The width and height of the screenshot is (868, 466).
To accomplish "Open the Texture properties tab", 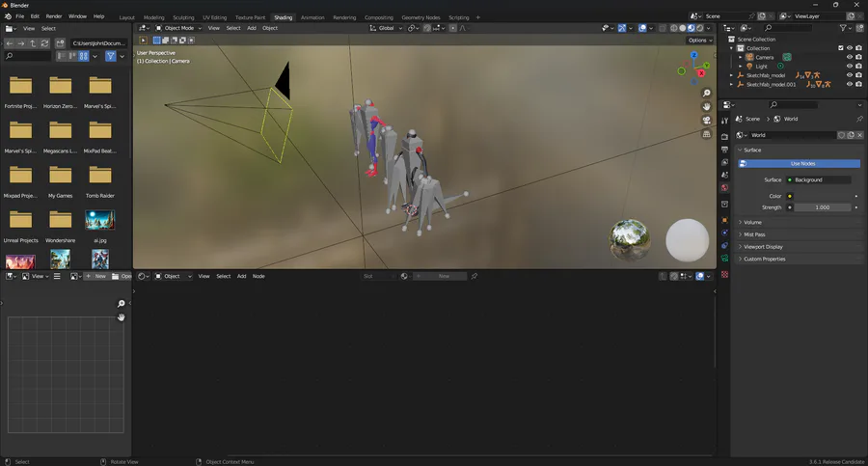I will coord(724,275).
